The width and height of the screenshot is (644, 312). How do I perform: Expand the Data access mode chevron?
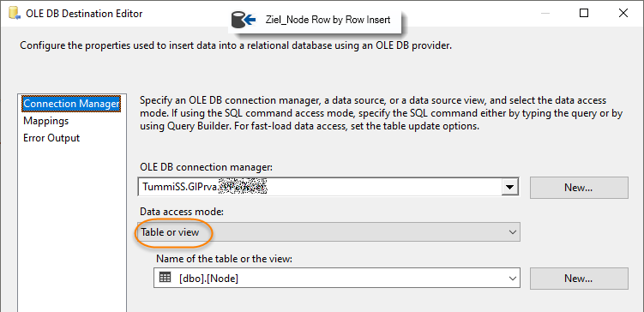click(x=512, y=232)
